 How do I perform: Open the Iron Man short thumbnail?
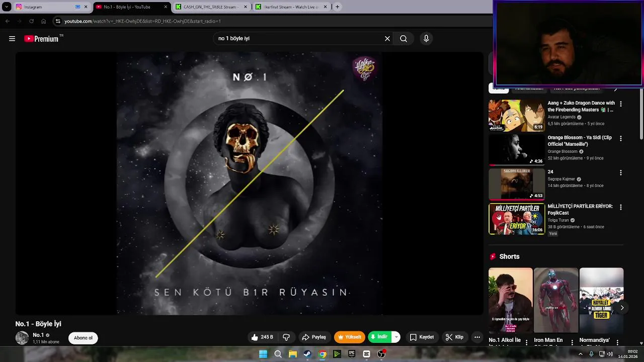tap(556, 300)
